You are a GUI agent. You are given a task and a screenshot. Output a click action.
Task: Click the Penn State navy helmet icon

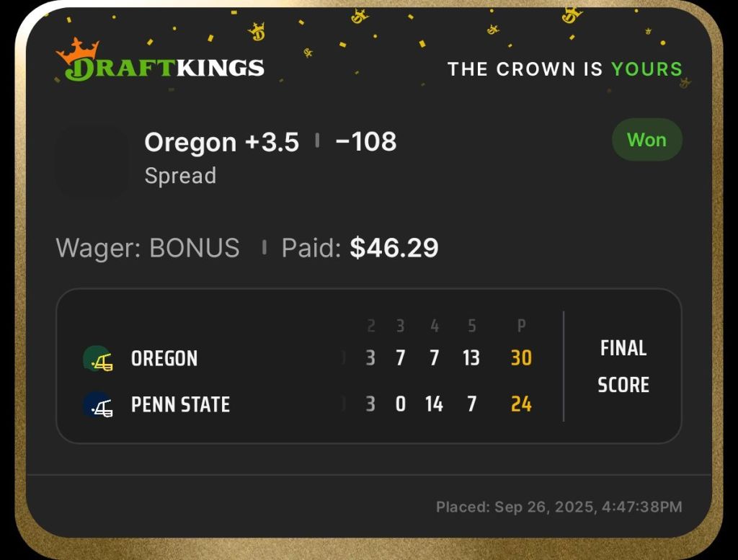click(97, 405)
